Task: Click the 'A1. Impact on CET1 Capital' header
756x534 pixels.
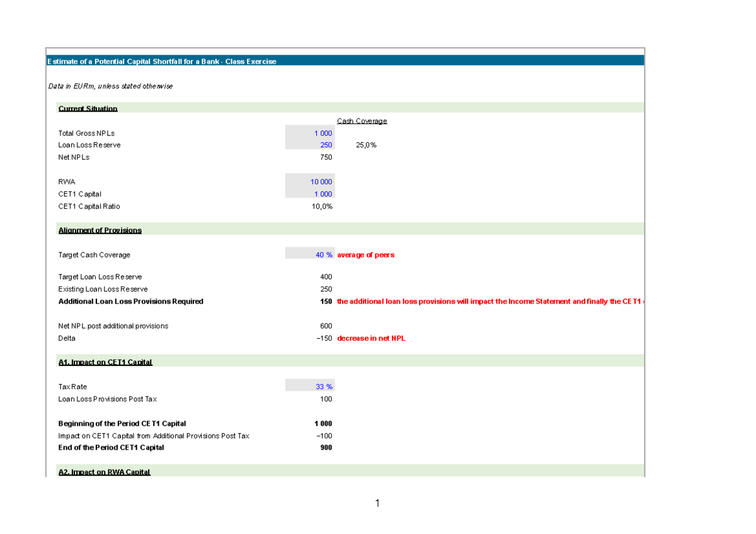Action: coord(105,362)
